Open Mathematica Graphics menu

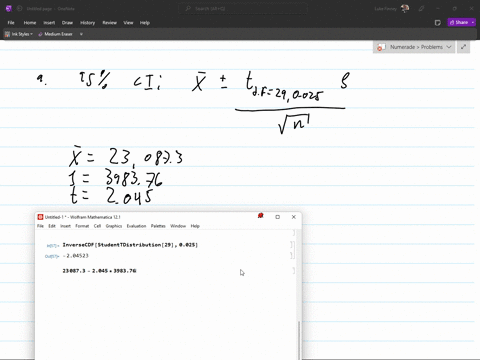(114, 226)
